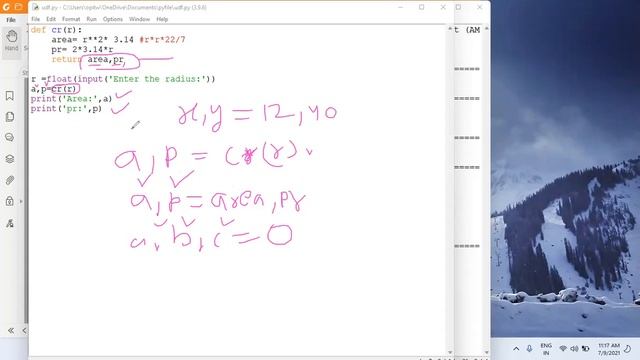Collapse PDF sidebar with double-chevron arrow
Viewport: 640px width, 360px height.
point(11,330)
